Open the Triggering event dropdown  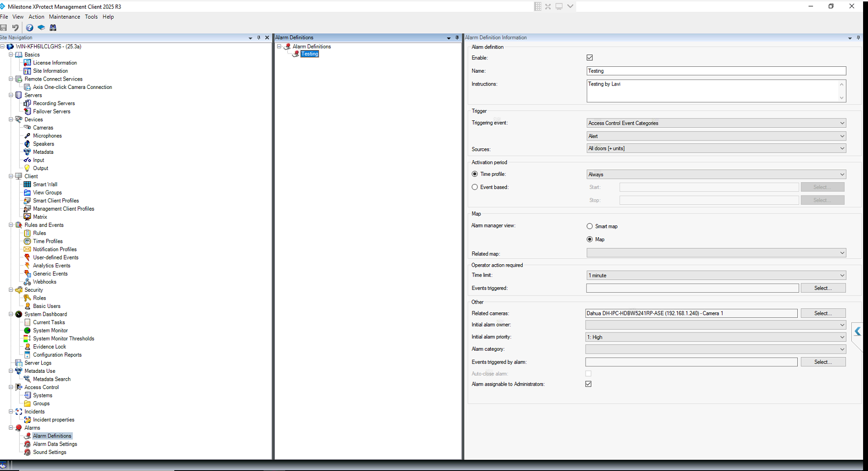(716, 123)
